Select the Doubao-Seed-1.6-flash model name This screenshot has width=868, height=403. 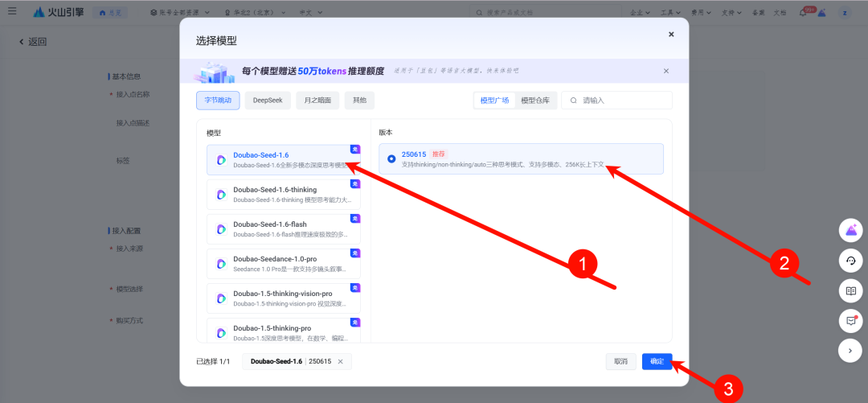[x=269, y=224]
